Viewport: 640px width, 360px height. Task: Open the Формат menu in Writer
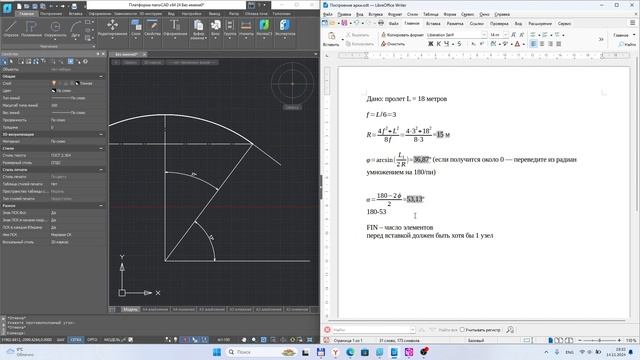(x=395, y=14)
